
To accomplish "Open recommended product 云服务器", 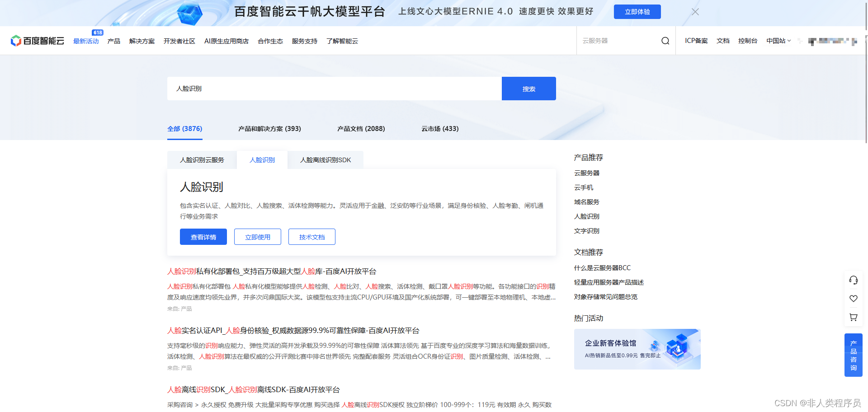I will point(587,173).
